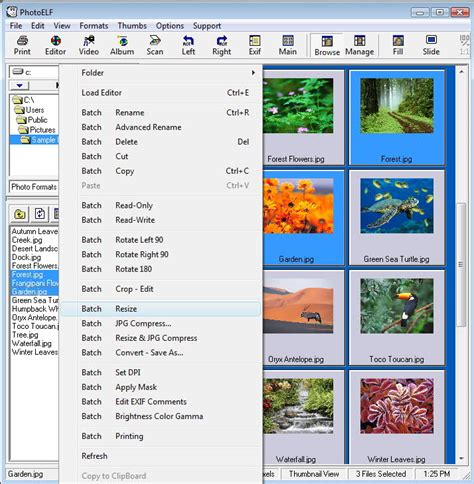
Task: Select the Winter Leaves.jpg thumbnail
Action: [397, 417]
